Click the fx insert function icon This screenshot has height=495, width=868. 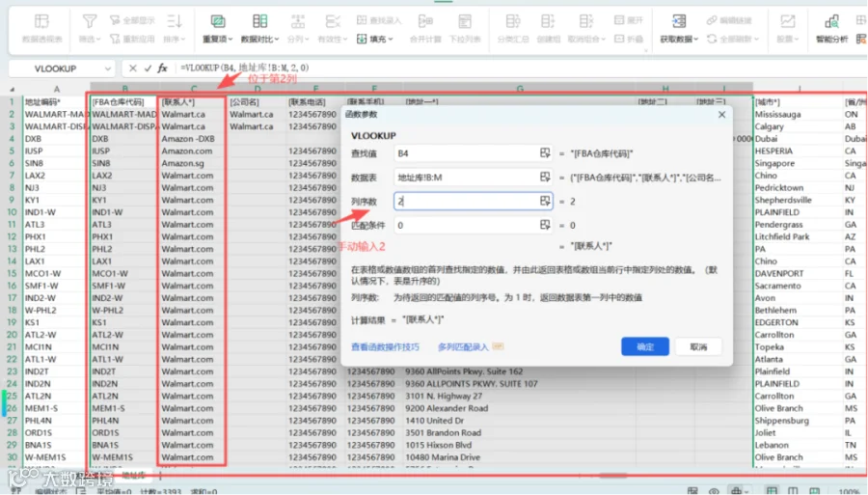point(162,69)
